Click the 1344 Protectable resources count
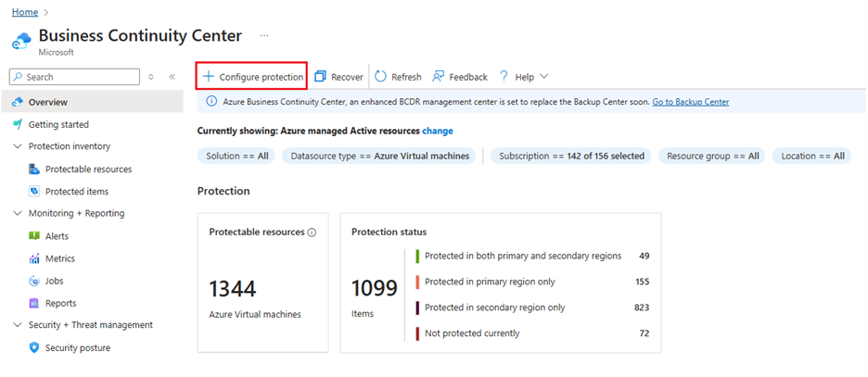The image size is (868, 377). (233, 289)
